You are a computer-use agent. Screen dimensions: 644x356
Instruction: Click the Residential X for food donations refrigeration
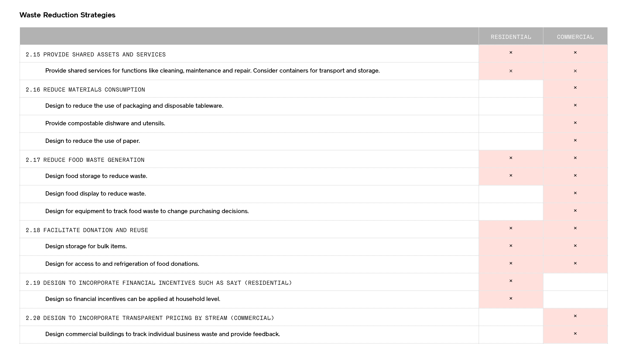point(511,263)
